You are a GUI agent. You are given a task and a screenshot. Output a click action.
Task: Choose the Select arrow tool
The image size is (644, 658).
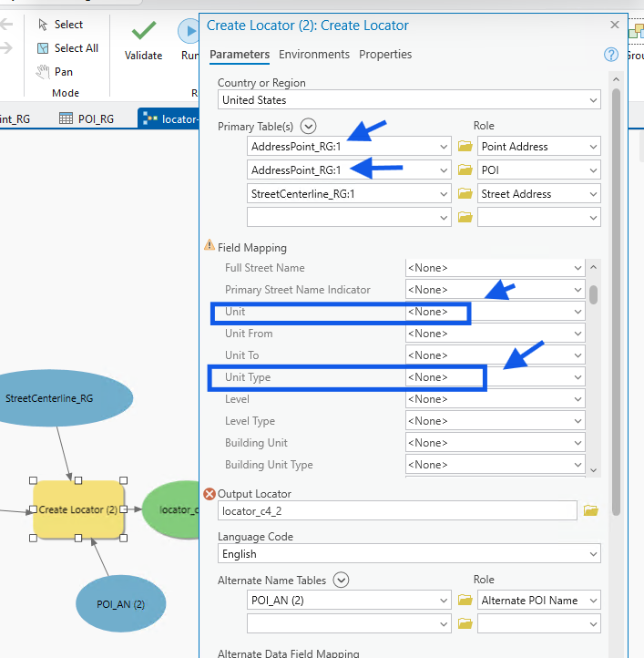(x=60, y=25)
